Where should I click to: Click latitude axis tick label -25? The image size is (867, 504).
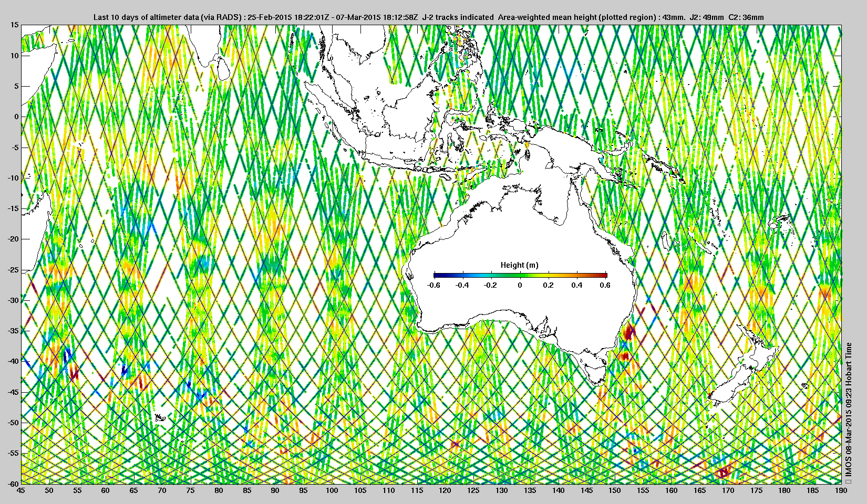tap(13, 270)
